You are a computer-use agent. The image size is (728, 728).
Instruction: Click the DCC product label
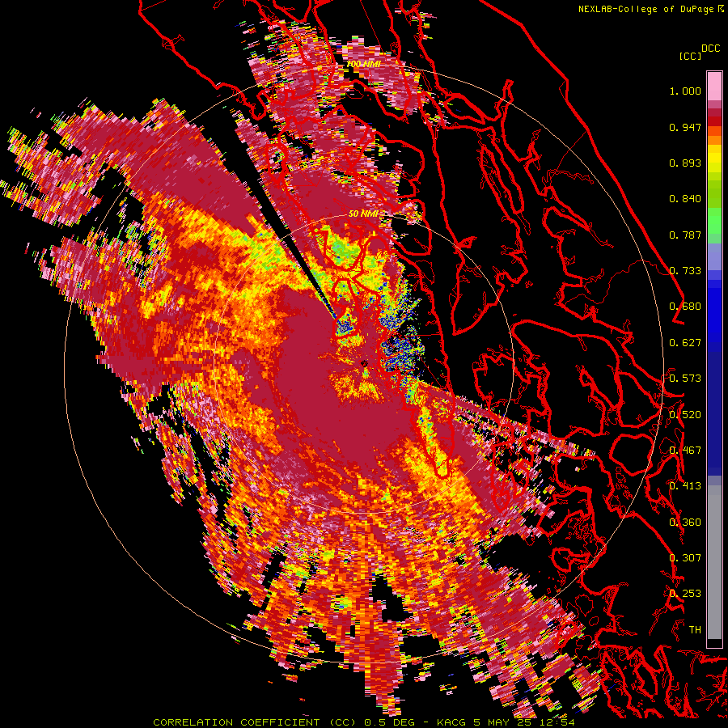coord(710,49)
